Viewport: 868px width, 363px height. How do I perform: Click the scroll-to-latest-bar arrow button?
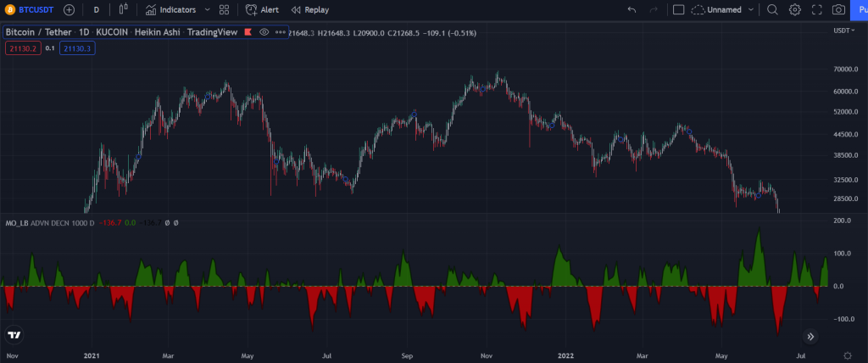810,336
